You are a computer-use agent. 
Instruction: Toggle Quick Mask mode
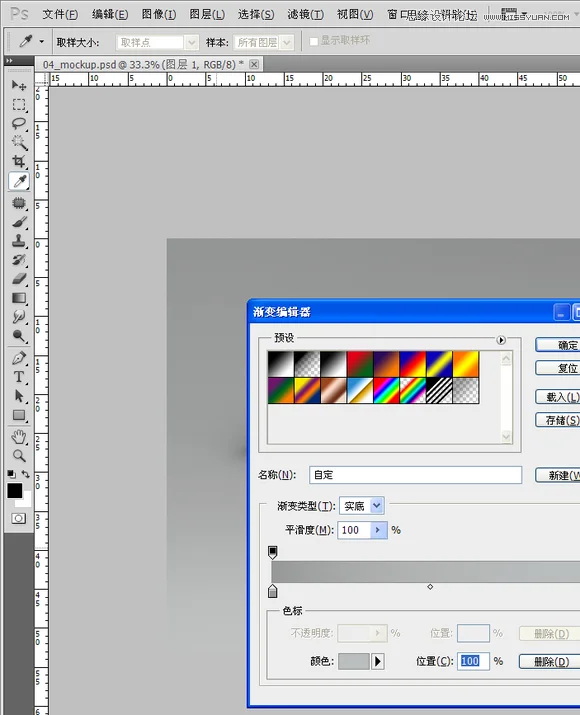coord(19,518)
